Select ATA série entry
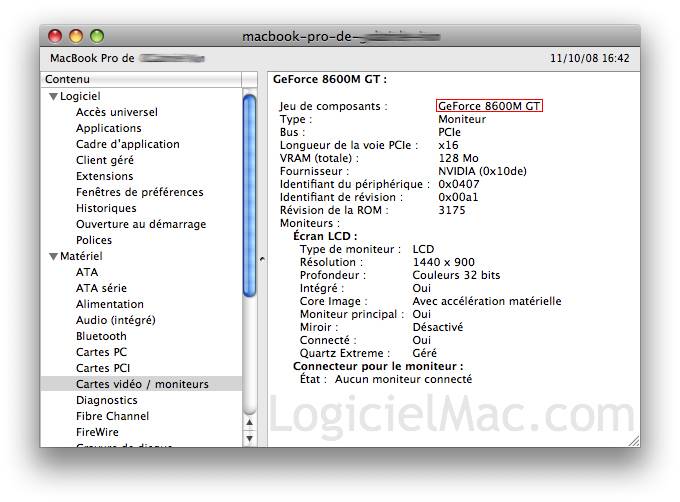The image size is (680, 502). click(x=101, y=288)
